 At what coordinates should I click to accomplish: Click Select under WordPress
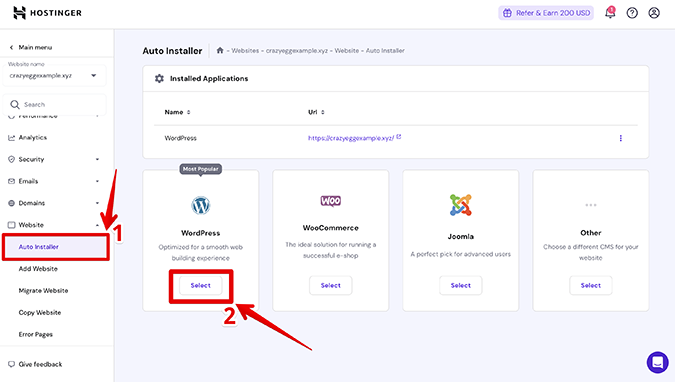201,286
